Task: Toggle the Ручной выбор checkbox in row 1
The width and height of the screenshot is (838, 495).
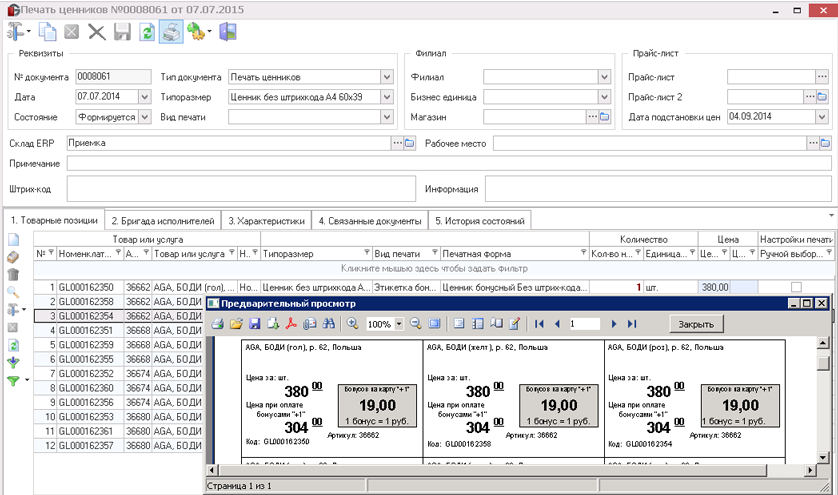Action: [x=796, y=287]
